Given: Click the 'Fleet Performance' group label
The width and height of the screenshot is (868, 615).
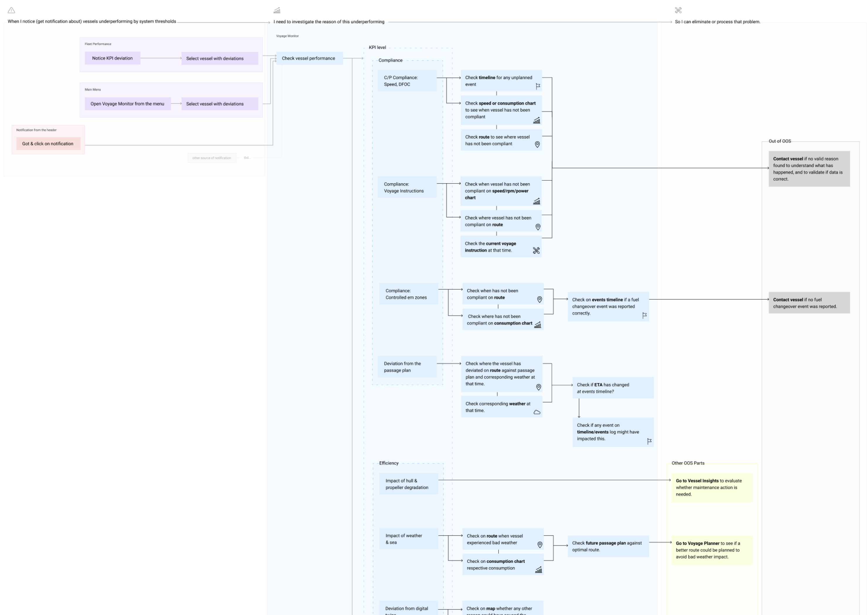Looking at the screenshot, I should click(98, 44).
